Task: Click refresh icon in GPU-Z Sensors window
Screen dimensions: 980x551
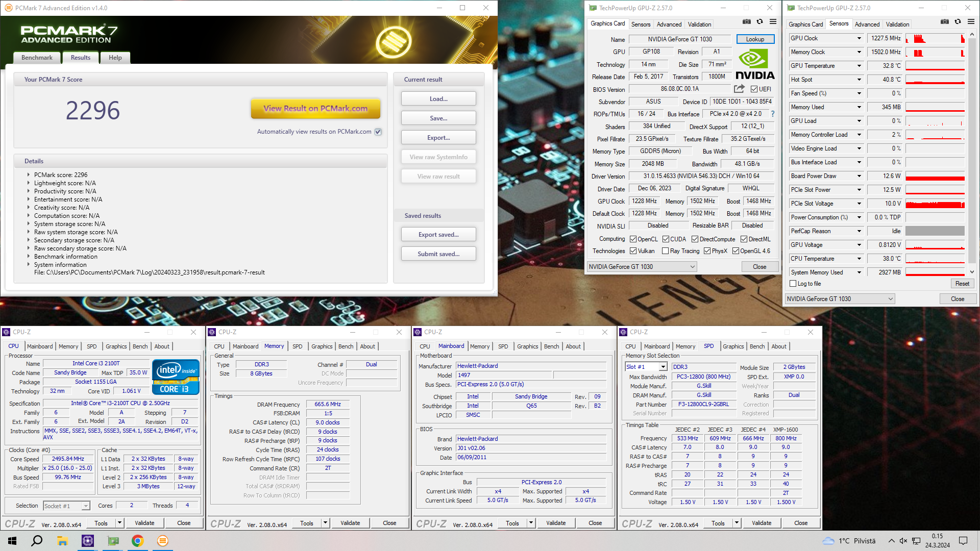Action: tap(958, 22)
